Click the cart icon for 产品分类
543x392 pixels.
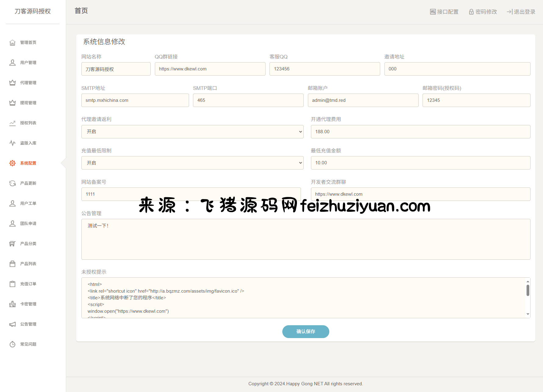tap(13, 244)
